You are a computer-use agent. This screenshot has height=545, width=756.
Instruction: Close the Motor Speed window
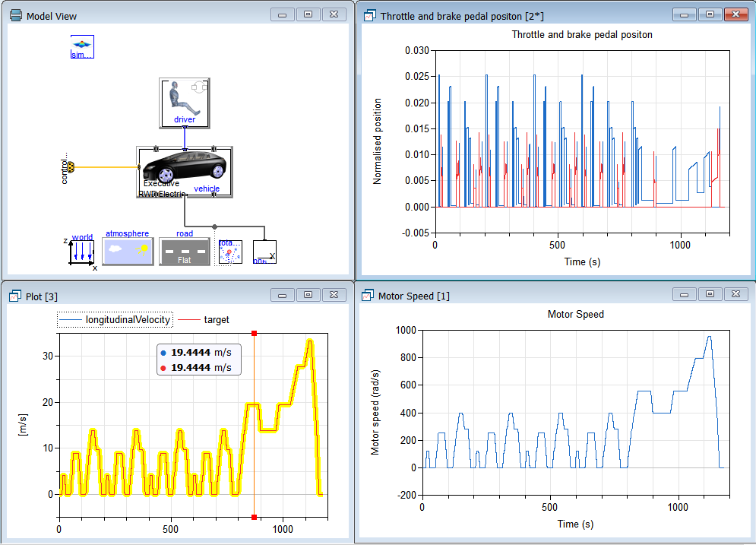(735, 294)
